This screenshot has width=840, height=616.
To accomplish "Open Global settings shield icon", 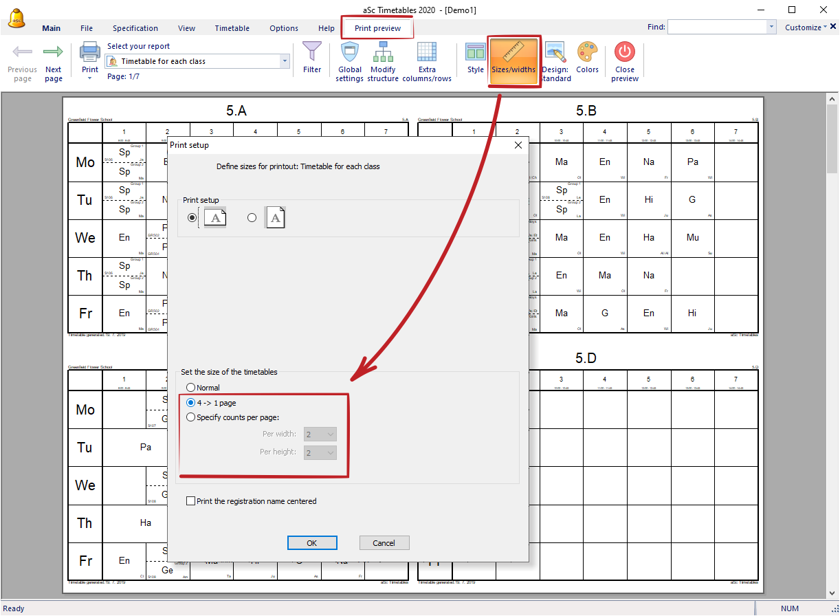I will click(x=349, y=53).
